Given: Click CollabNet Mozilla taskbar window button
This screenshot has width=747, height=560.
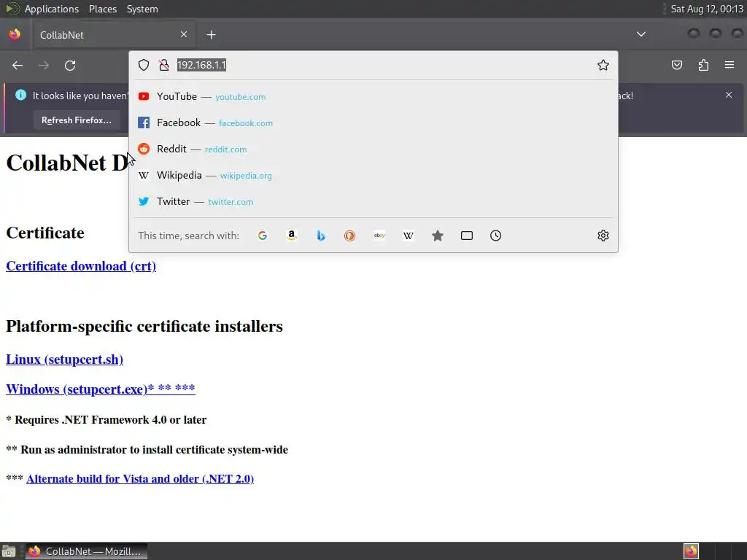Looking at the screenshot, I should tap(86, 551).
